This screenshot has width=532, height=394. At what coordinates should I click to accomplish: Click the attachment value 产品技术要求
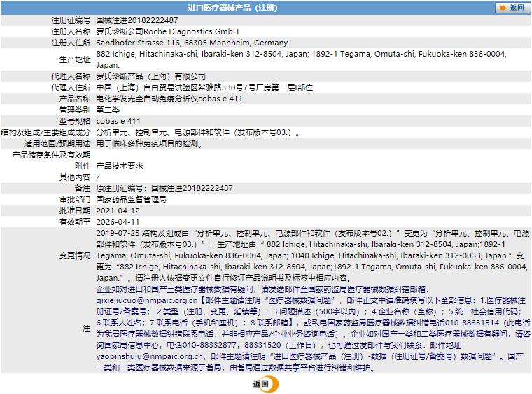click(120, 166)
